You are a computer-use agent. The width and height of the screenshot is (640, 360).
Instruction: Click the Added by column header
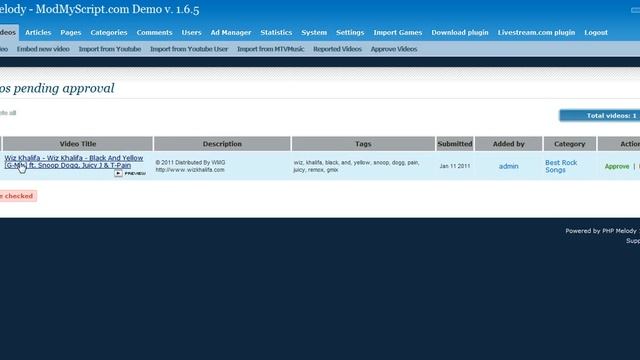[x=509, y=144]
